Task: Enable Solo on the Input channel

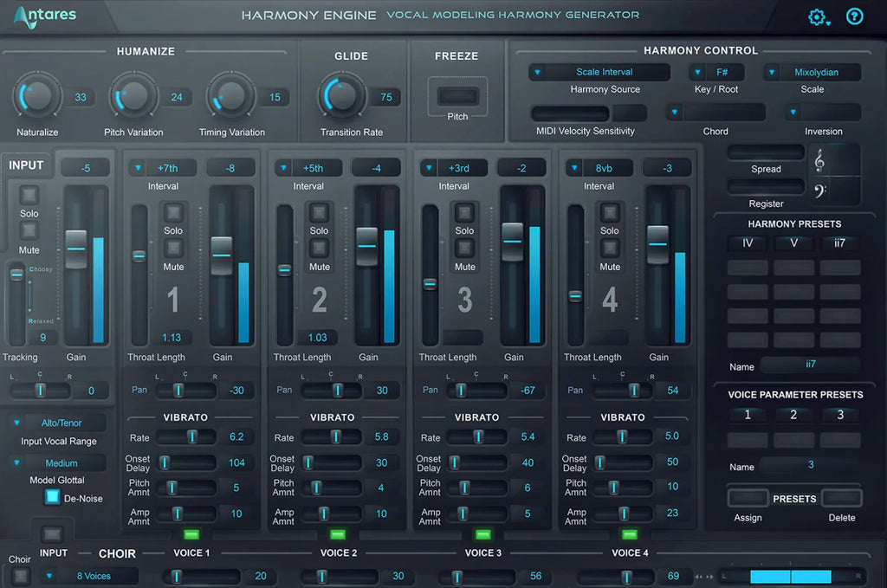Action: (29, 195)
